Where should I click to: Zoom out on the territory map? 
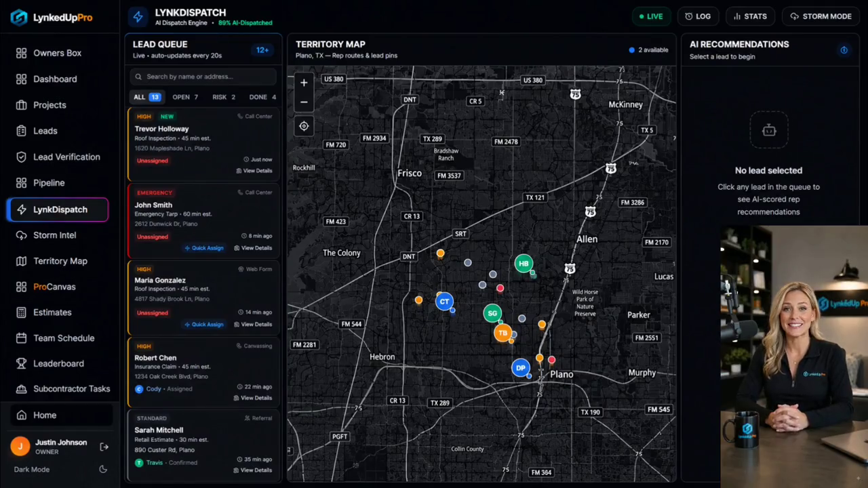click(x=304, y=102)
